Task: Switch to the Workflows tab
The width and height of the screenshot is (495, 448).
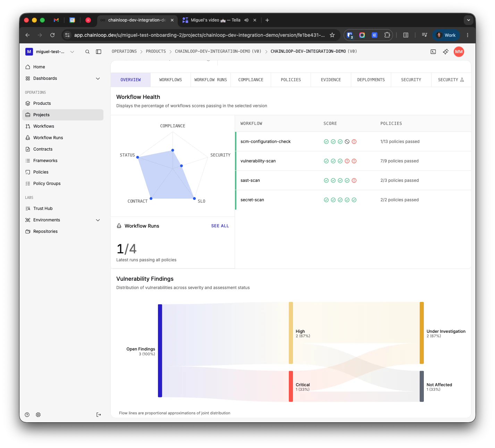Action: point(170,80)
